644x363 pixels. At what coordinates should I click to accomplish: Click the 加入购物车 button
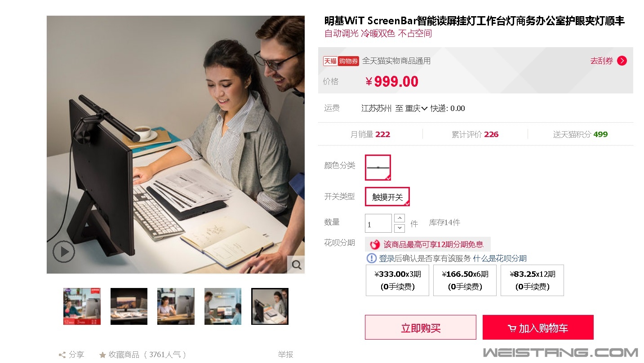point(538,327)
